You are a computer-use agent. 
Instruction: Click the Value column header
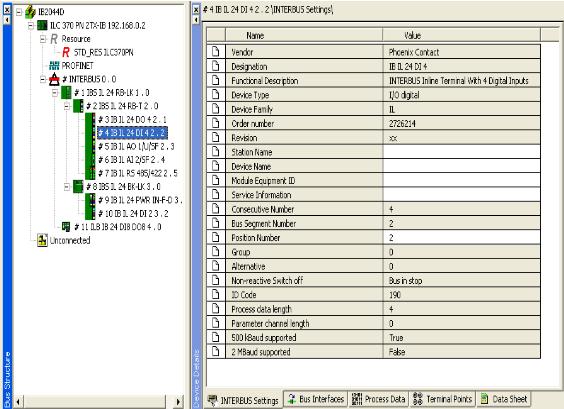coord(462,35)
